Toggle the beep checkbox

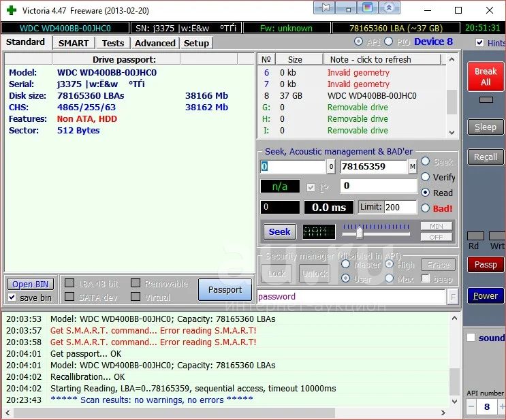pos(426,278)
